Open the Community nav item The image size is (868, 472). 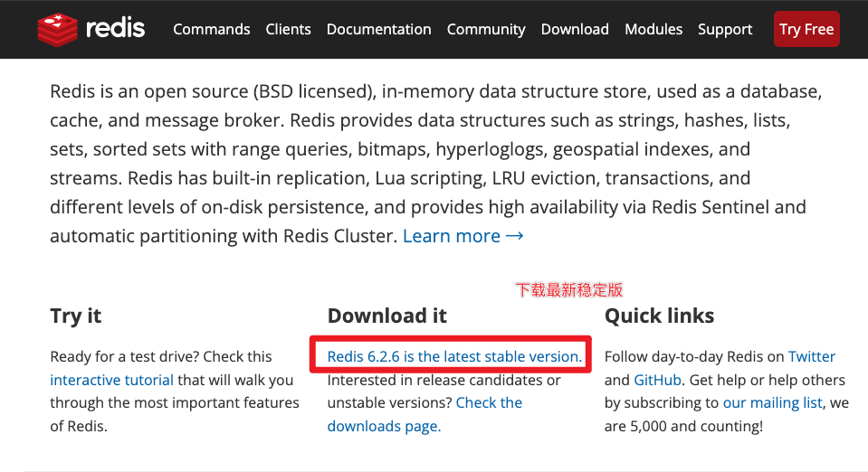[x=486, y=29]
